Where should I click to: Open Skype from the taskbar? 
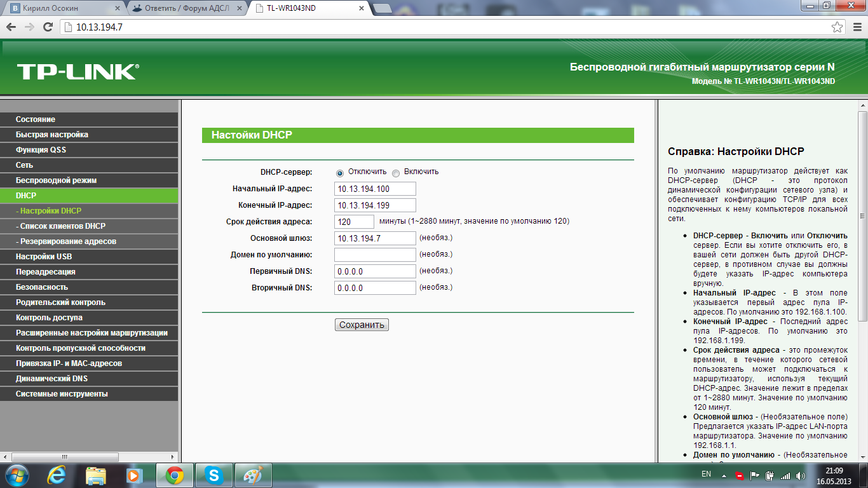point(214,475)
